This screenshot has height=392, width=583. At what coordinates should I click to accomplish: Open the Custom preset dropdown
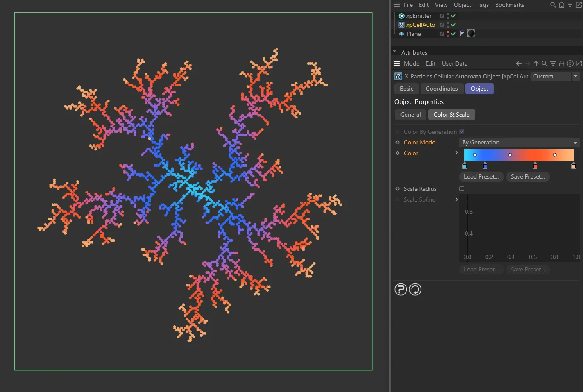click(576, 76)
